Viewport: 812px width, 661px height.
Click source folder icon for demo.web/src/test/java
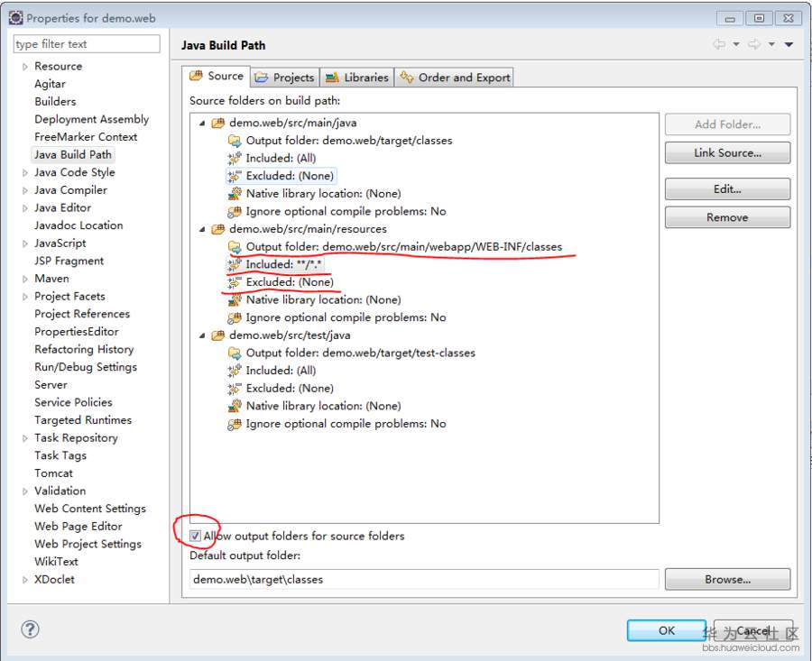pos(218,335)
